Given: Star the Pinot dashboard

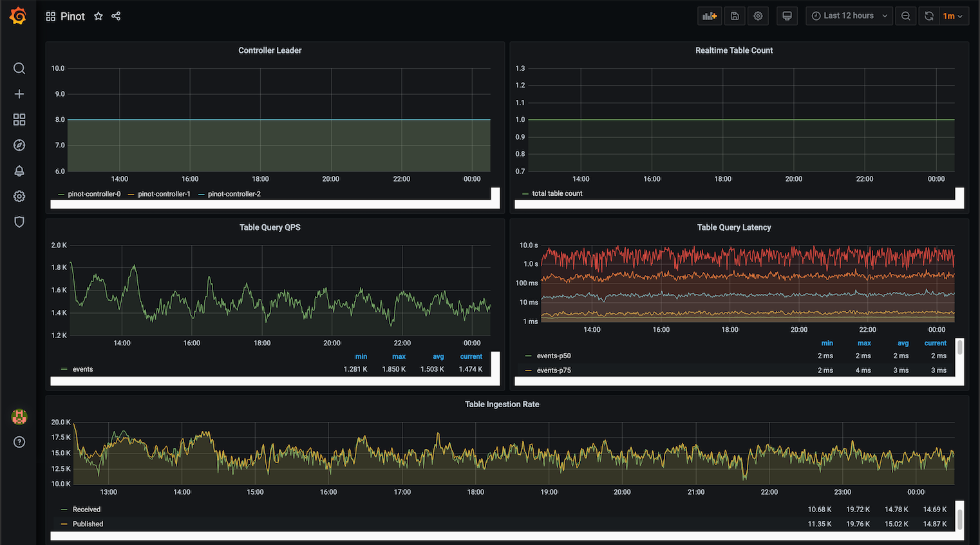Looking at the screenshot, I should tap(99, 16).
